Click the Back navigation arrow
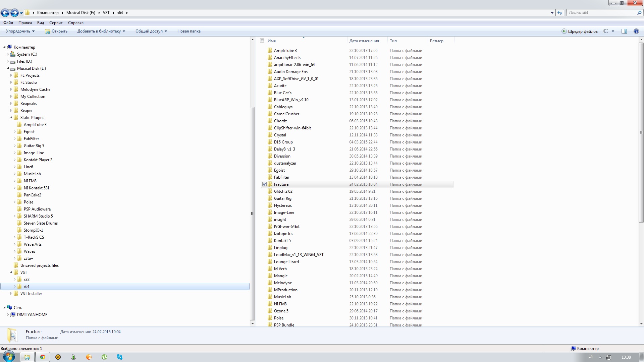The width and height of the screenshot is (644, 362). 5,13
